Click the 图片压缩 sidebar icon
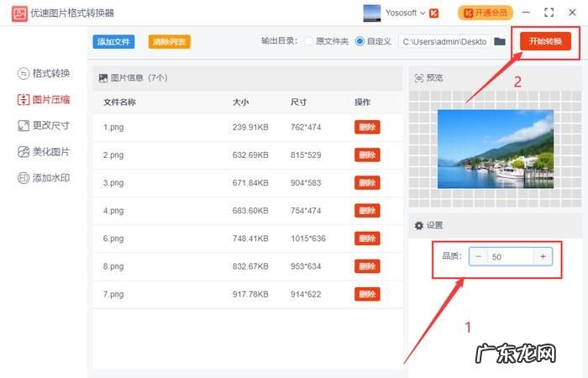Screen dimensions: 588x378 click(x=24, y=99)
